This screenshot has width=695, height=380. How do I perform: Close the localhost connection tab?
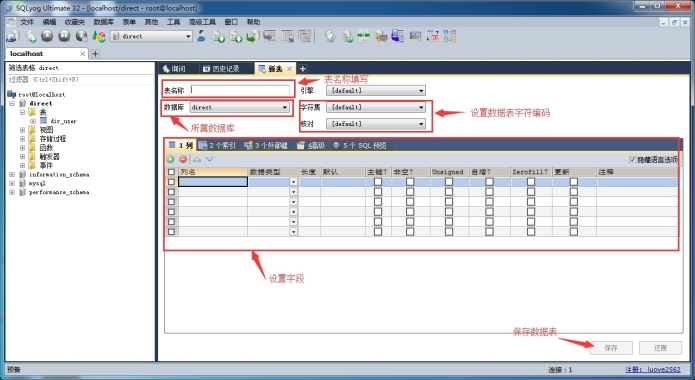pyautogui.click(x=82, y=54)
